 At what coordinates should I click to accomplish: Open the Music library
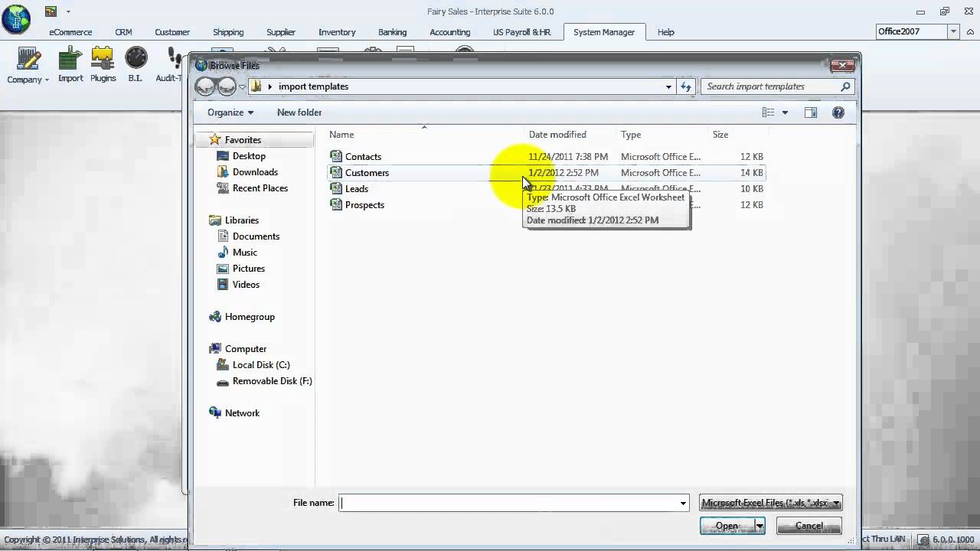pos(245,253)
